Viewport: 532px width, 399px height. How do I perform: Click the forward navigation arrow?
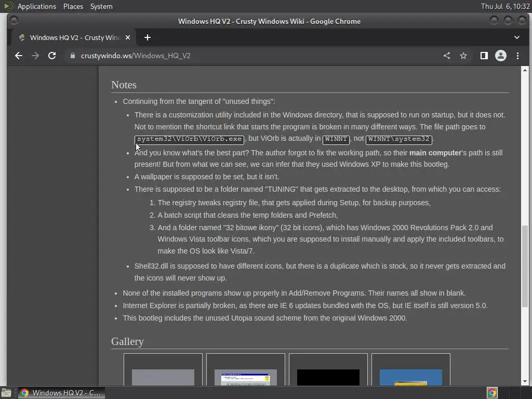(x=35, y=56)
